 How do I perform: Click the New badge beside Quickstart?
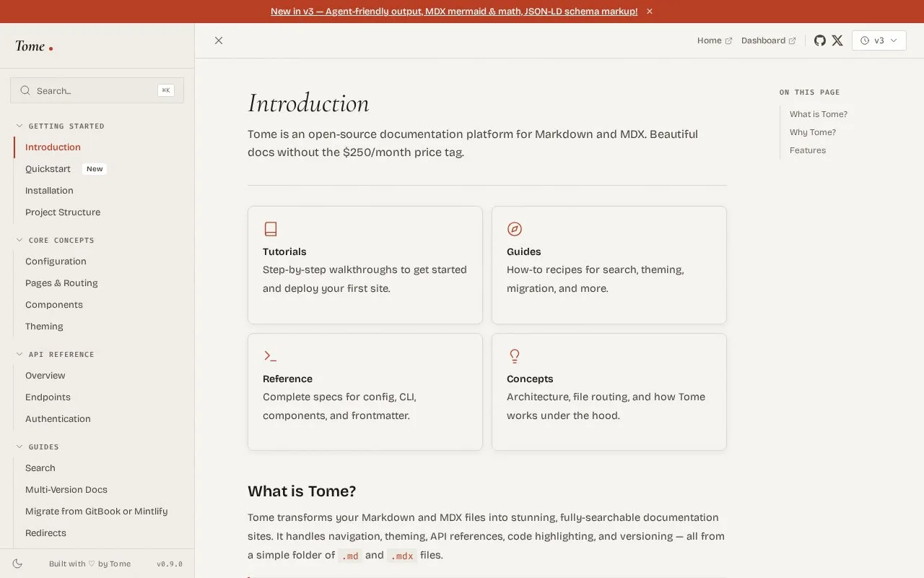pos(95,169)
